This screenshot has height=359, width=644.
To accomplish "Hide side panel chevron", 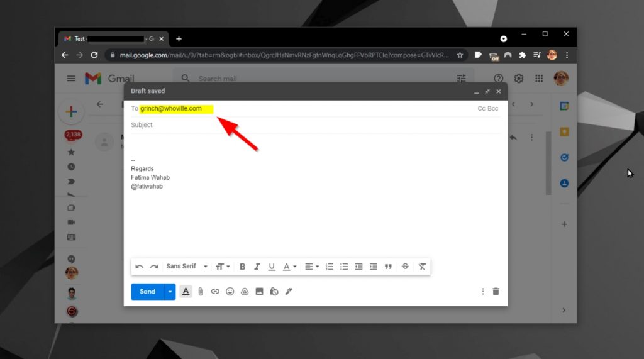I will click(x=564, y=310).
